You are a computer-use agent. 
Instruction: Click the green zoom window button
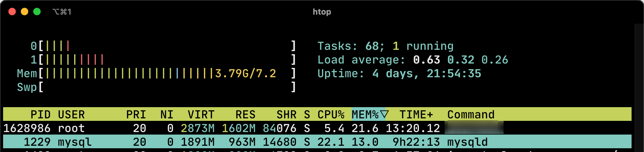(x=37, y=12)
